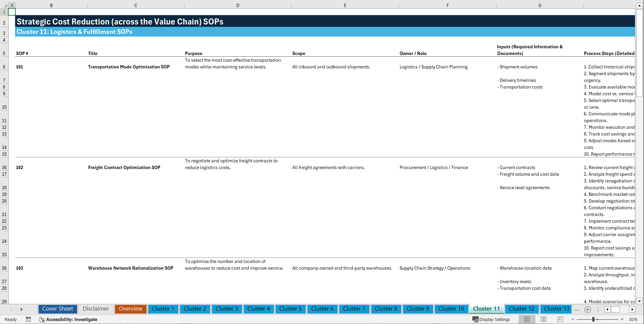Open Page Break Preview mode
644x324 pixels.
[560, 319]
